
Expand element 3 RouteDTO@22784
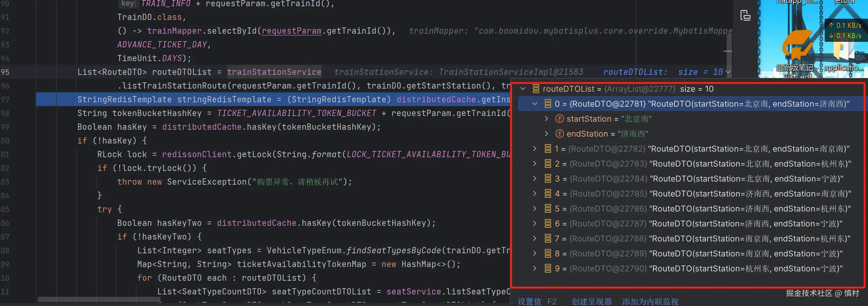click(535, 179)
